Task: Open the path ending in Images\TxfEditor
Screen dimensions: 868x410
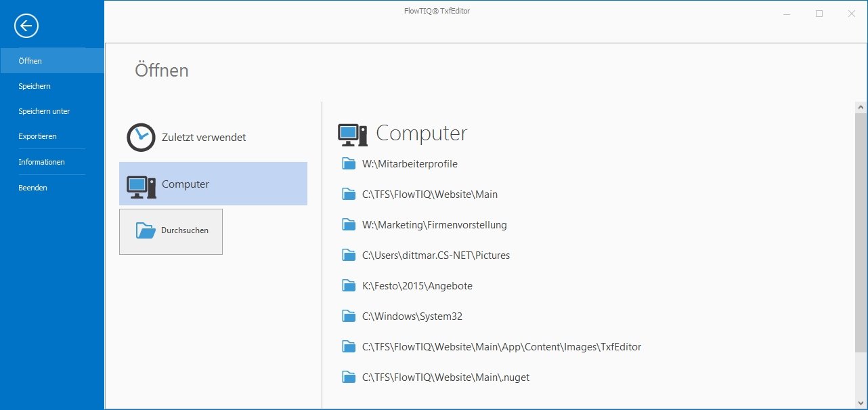Action: [x=501, y=347]
